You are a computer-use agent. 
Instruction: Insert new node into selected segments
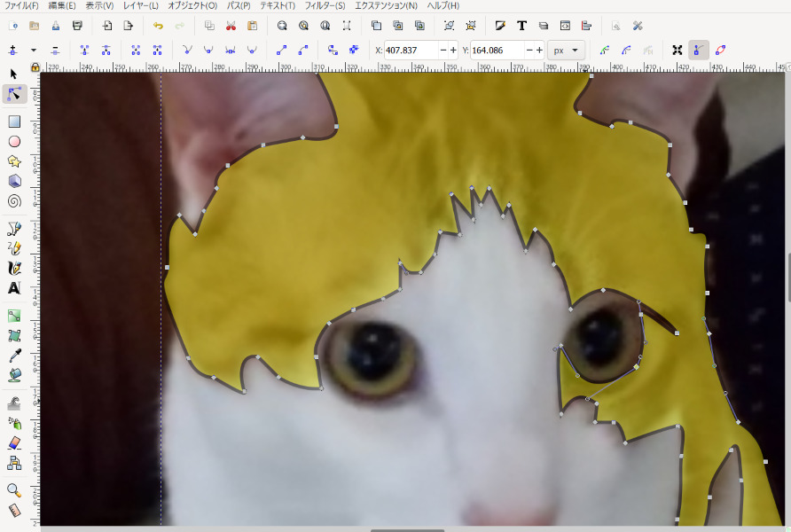[x=12, y=50]
